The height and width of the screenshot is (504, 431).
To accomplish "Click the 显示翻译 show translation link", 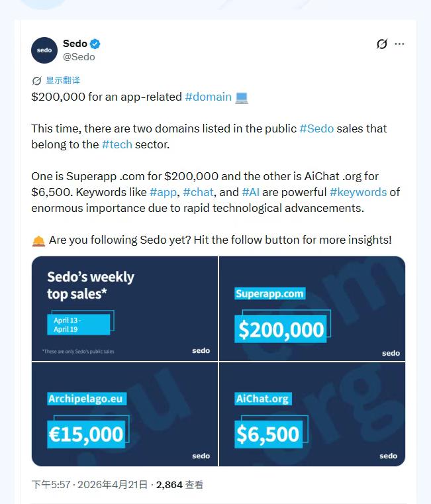I will (63, 81).
